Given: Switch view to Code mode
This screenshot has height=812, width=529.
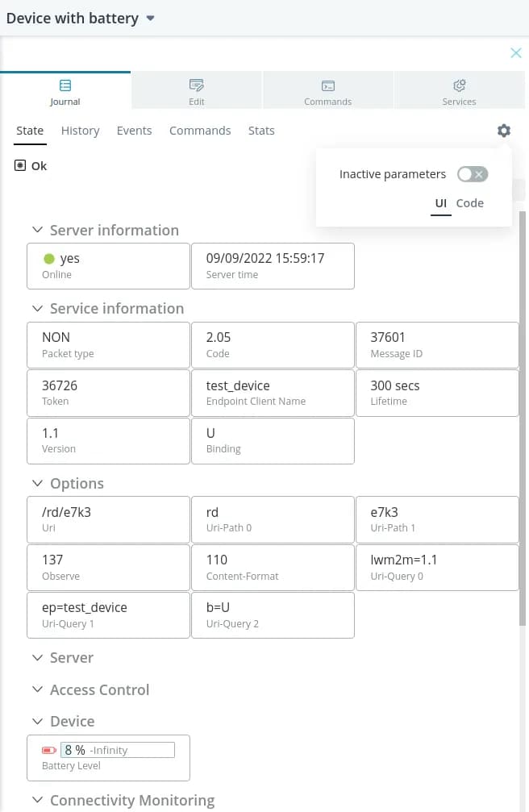Looking at the screenshot, I should click(x=470, y=203).
